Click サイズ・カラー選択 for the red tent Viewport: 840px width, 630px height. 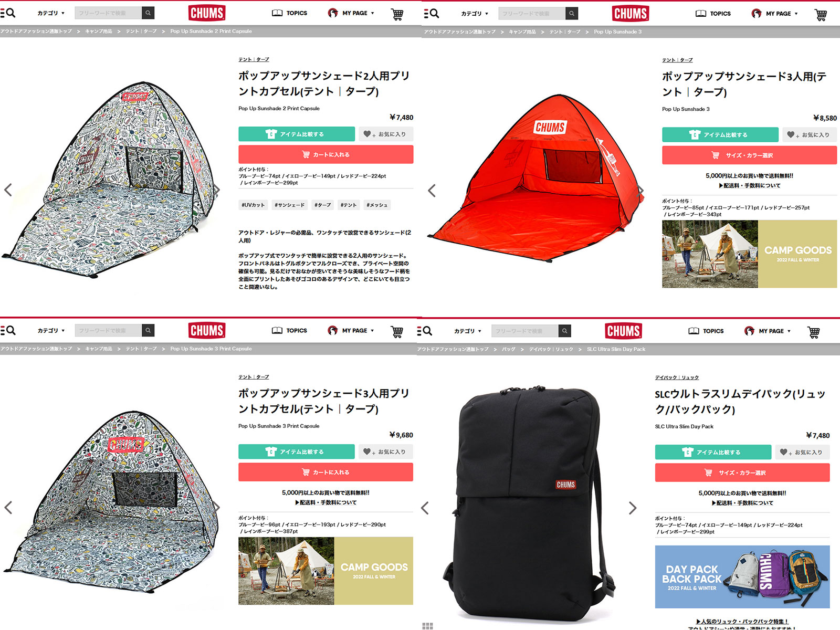(749, 155)
